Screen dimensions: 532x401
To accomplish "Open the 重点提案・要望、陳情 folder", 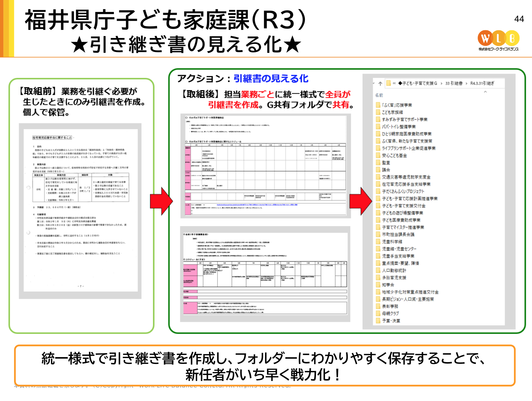I will coord(401,263).
